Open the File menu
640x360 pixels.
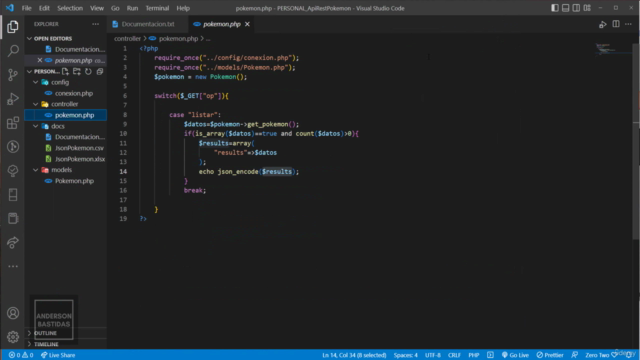[x=27, y=8]
